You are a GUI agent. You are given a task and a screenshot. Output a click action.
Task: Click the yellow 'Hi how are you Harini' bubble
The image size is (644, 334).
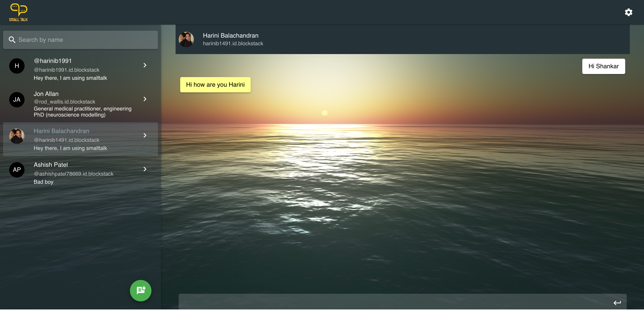[215, 85]
